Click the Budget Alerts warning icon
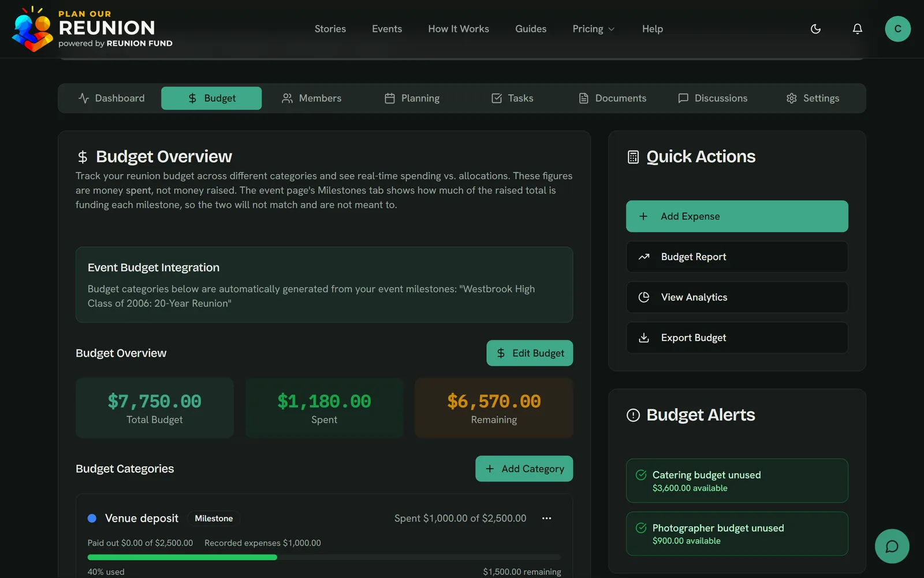924x578 pixels. (x=633, y=415)
